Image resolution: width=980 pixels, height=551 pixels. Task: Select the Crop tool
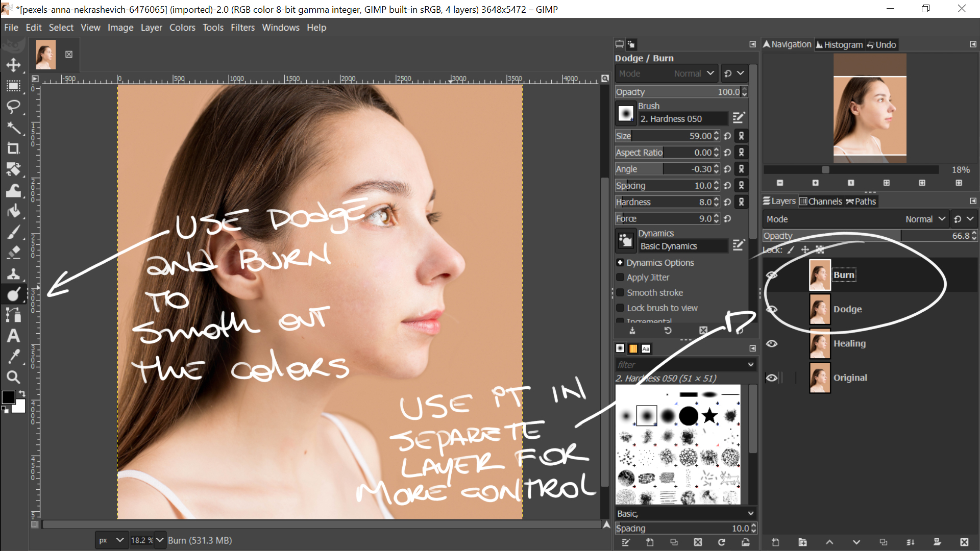13,148
